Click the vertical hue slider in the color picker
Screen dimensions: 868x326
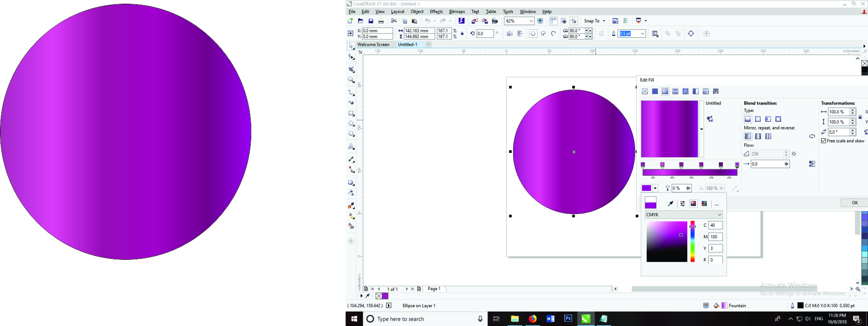tap(692, 242)
